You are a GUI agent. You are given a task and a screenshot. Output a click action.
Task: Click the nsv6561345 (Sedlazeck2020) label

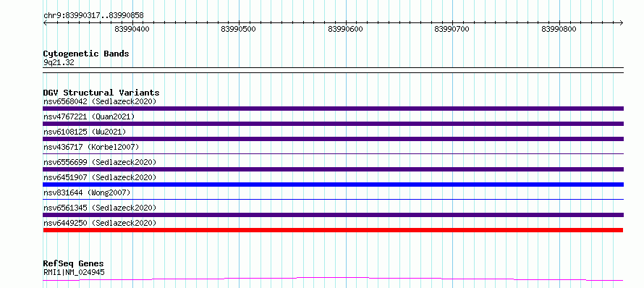tap(100, 208)
